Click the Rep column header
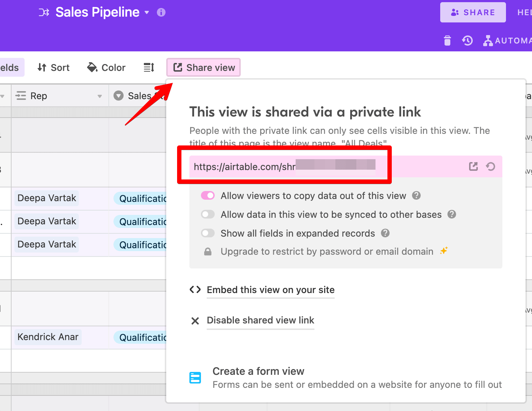 click(x=60, y=96)
